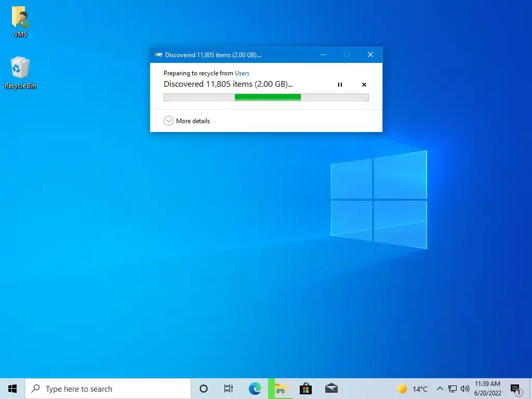
Task: Select the VM5 user folder icon
Action: 20,21
